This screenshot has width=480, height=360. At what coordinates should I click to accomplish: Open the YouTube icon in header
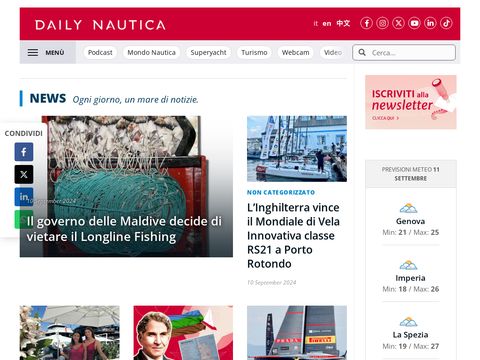coord(414,23)
